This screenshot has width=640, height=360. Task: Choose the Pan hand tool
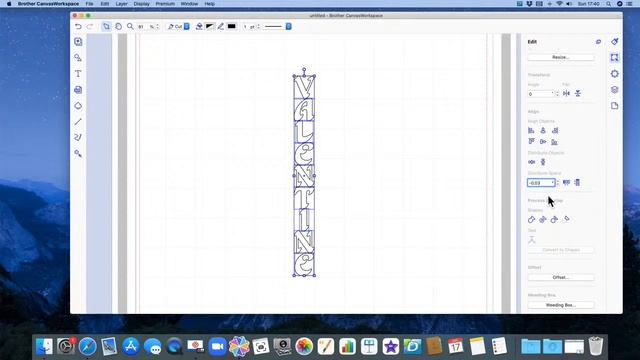118,27
